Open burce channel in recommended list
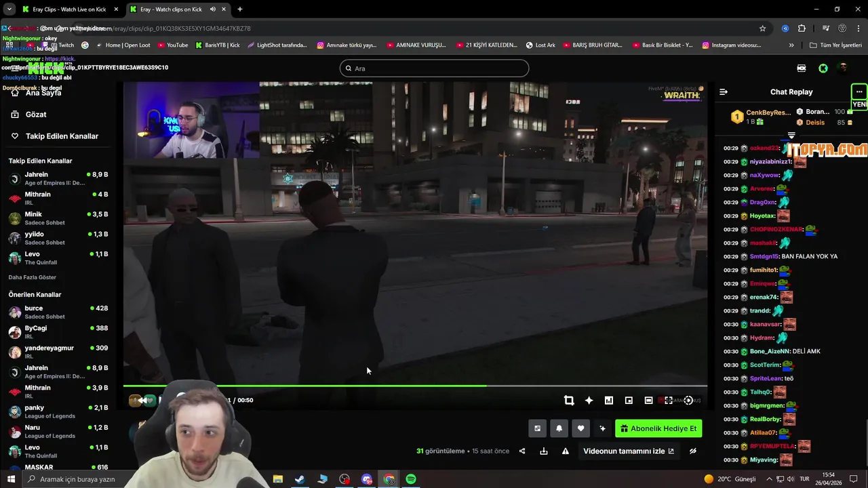 [59, 312]
